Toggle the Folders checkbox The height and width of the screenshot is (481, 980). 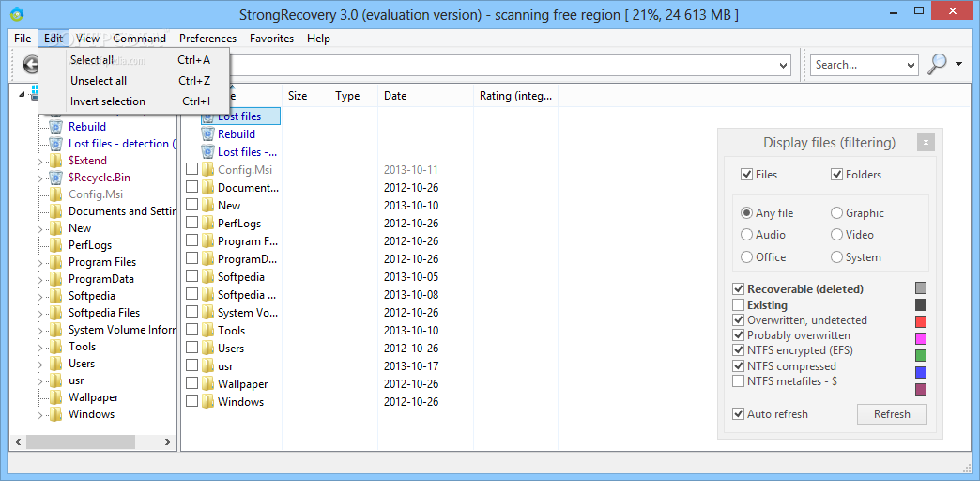(x=837, y=175)
